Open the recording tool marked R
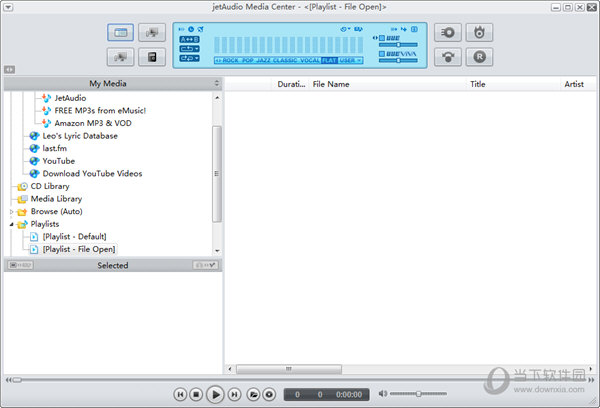The image size is (600, 408). point(479,57)
